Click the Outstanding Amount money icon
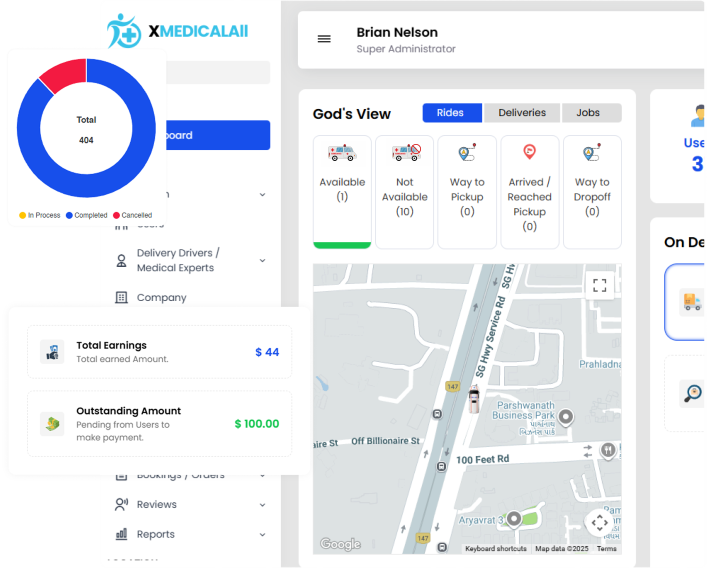Image resolution: width=707 pixels, height=568 pixels. pyautogui.click(x=52, y=424)
